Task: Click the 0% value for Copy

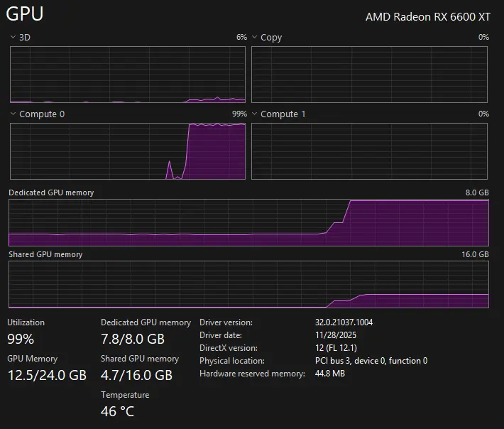Action: tap(483, 37)
